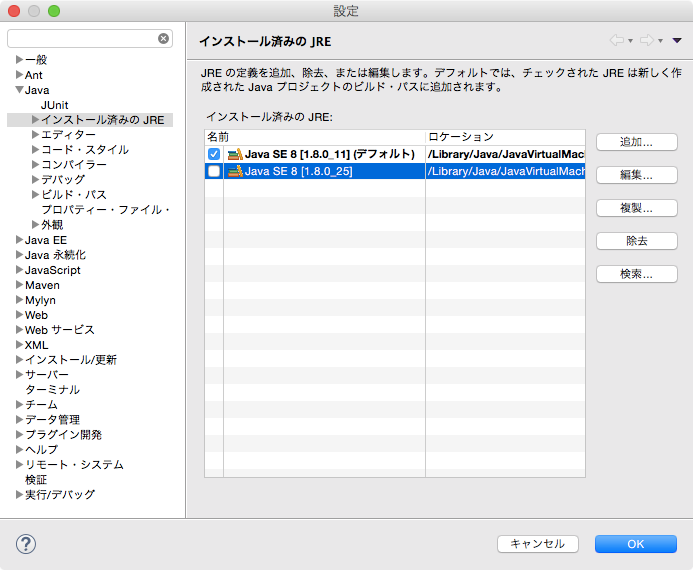This screenshot has width=693, height=570.
Task: Open the forward history dropdown arrow
Action: (x=660, y=41)
